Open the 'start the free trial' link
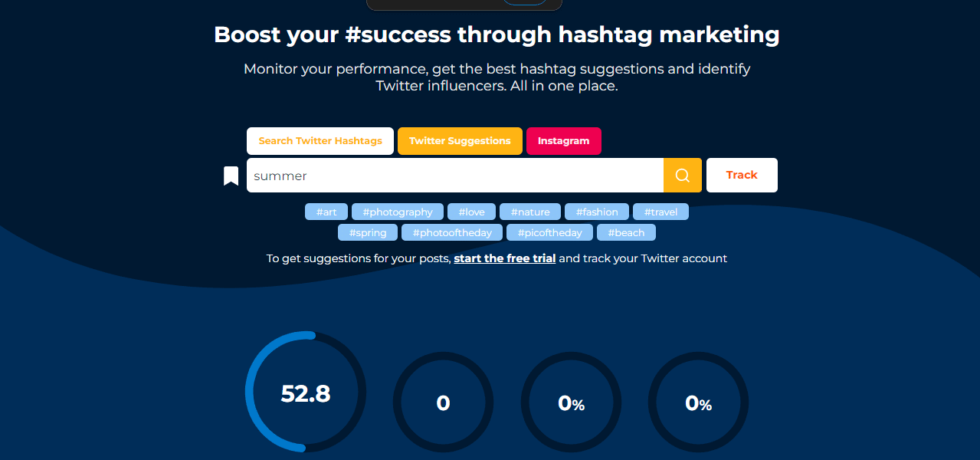This screenshot has width=980, height=460. pos(504,258)
